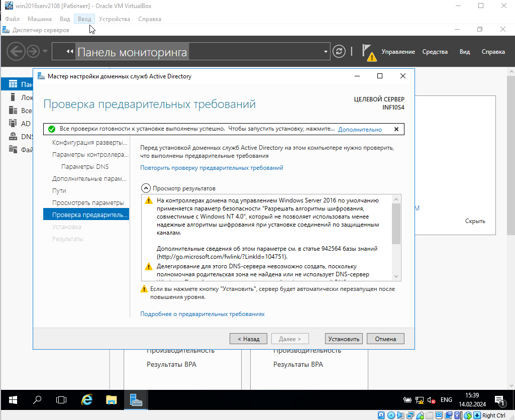This screenshot has height=420, width=515.
Task: Click Повторить проверку предварительных требований link
Action: (212, 168)
